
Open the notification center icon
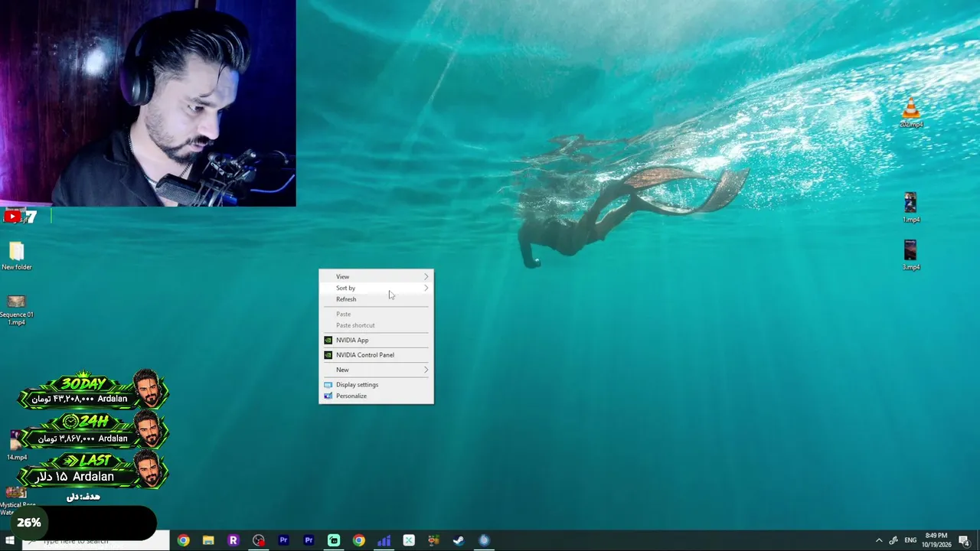[965, 541]
